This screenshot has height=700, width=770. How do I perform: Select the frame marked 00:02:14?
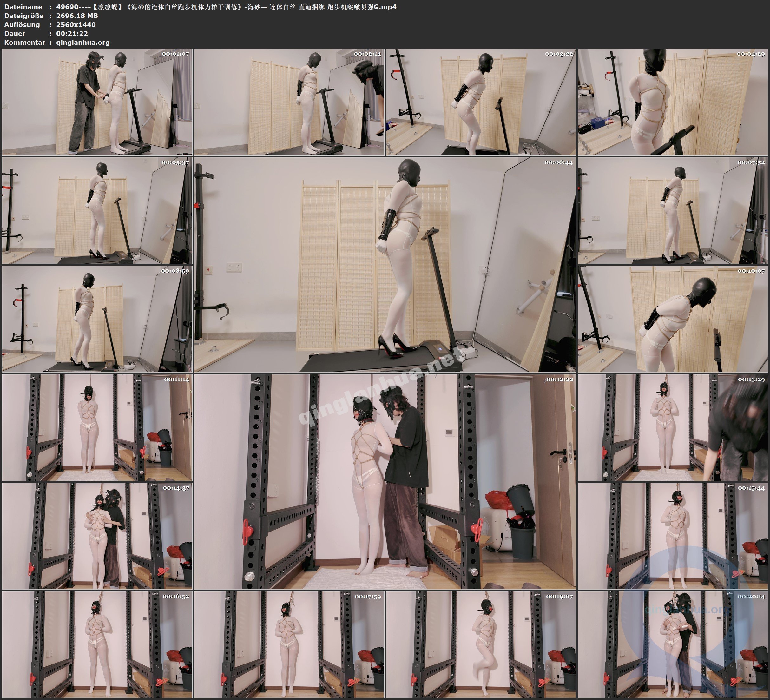click(x=289, y=102)
